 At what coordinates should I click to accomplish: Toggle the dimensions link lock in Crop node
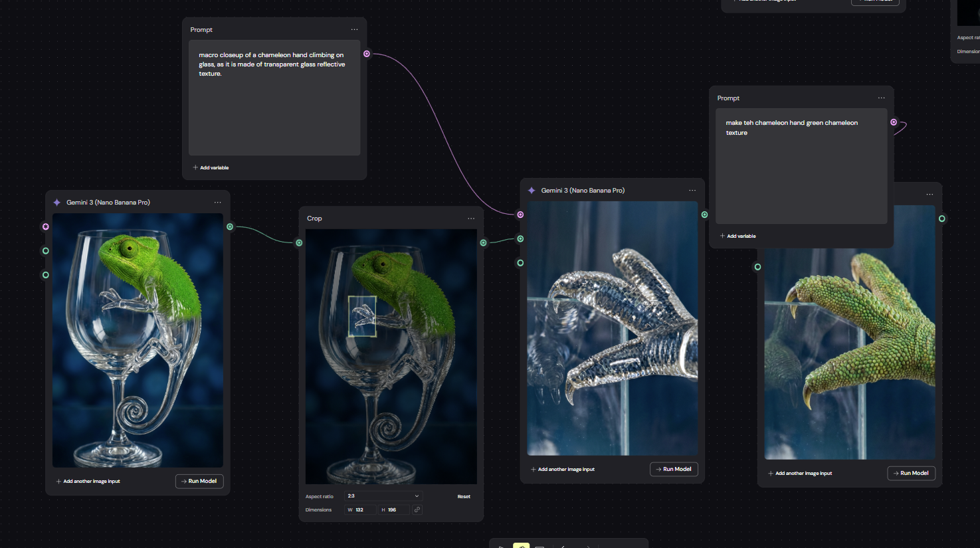417,509
